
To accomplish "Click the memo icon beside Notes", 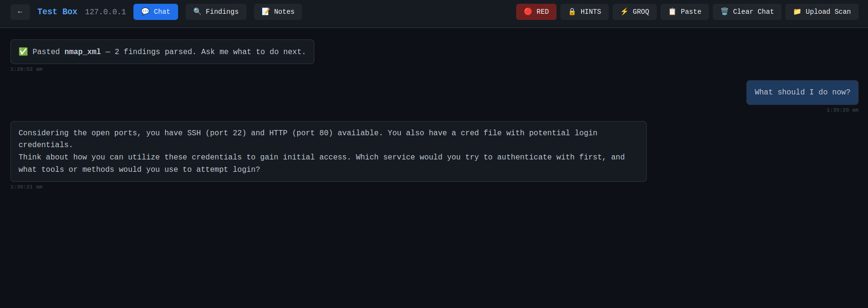I will (x=265, y=12).
